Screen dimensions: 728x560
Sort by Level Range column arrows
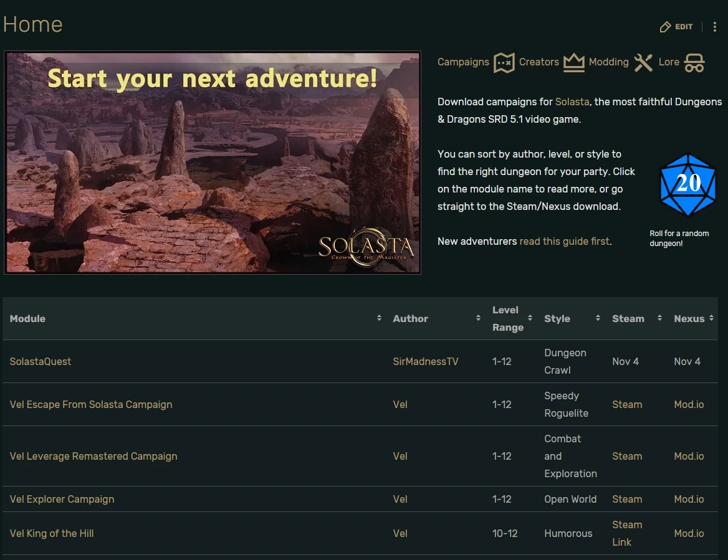click(530, 318)
